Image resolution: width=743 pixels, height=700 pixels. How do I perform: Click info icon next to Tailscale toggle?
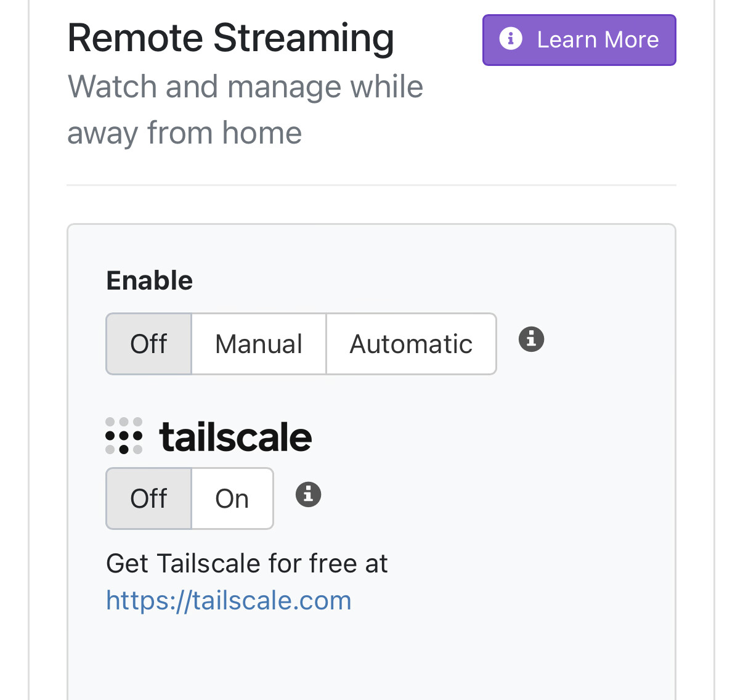[x=309, y=494]
